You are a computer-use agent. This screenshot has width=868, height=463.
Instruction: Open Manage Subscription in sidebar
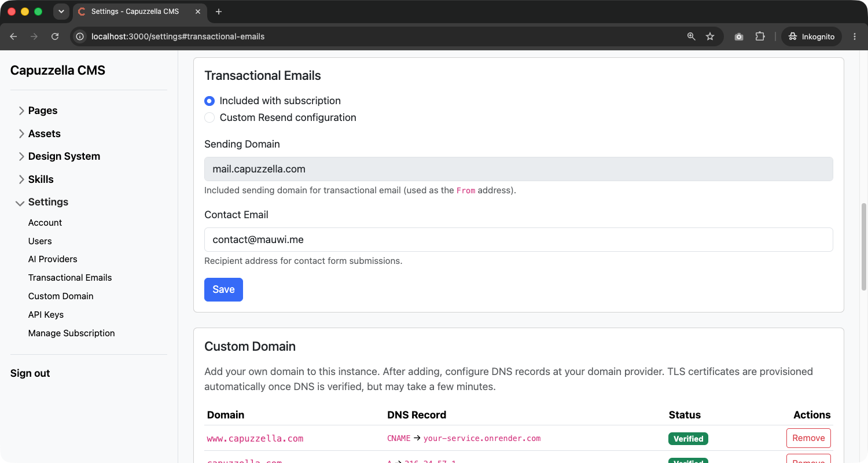(x=71, y=333)
